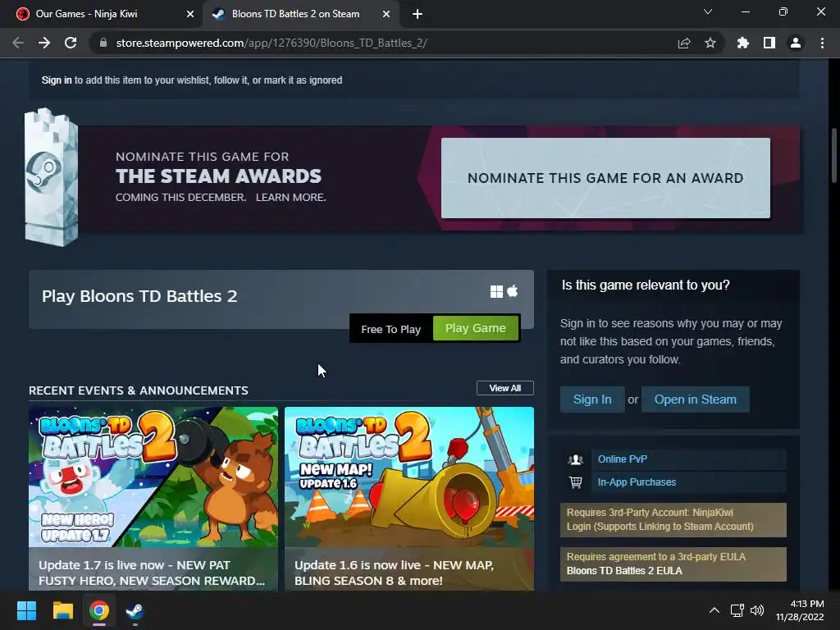Expand the tab search chevron

point(708,11)
